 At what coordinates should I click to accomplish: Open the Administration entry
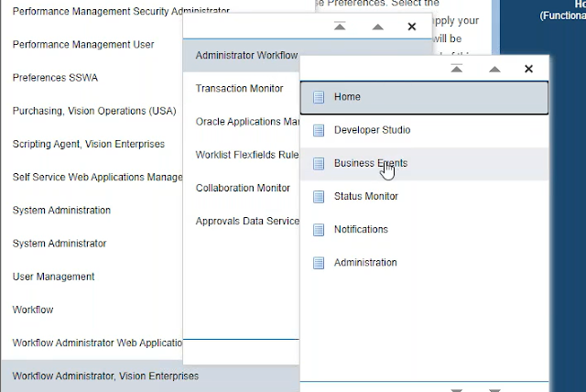(x=424, y=263)
